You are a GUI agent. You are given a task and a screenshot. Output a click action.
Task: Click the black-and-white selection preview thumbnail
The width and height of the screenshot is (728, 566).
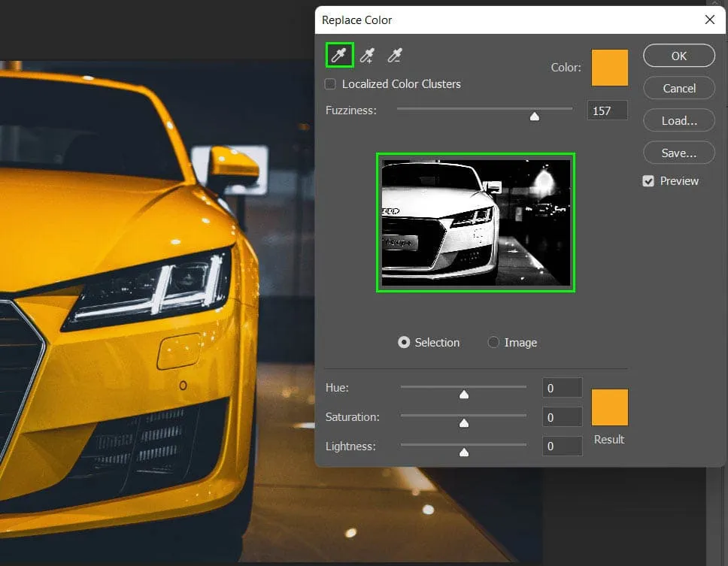[475, 222]
